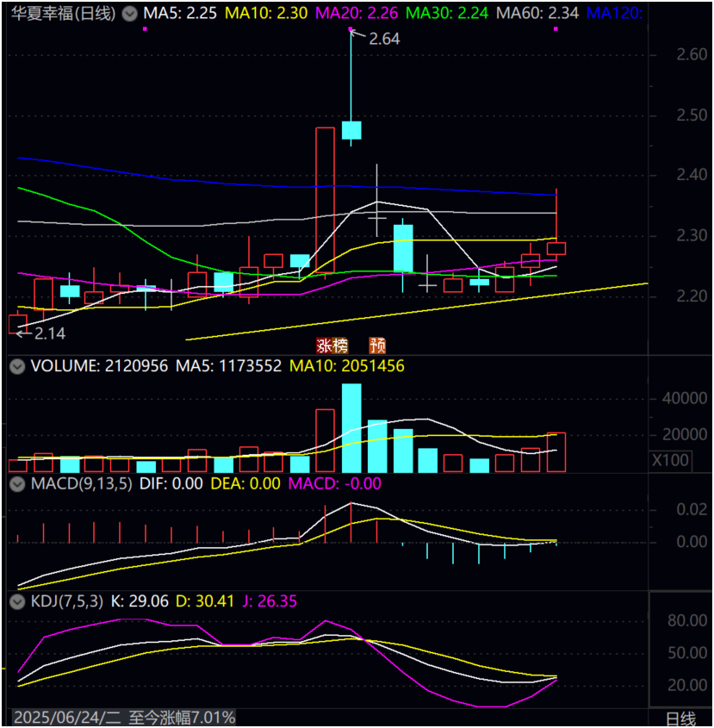Image resolution: width=714 pixels, height=728 pixels.
Task: Click the X100 volume scale box
Action: pos(670,461)
